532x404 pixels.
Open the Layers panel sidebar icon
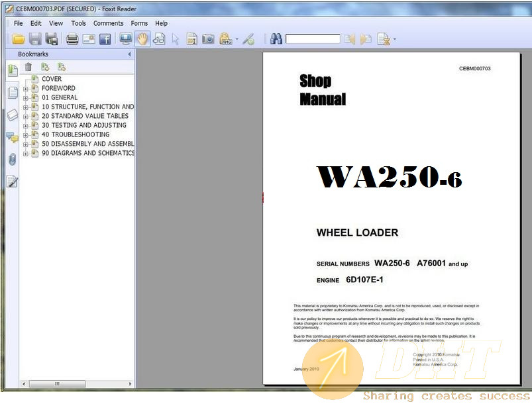pos(13,115)
